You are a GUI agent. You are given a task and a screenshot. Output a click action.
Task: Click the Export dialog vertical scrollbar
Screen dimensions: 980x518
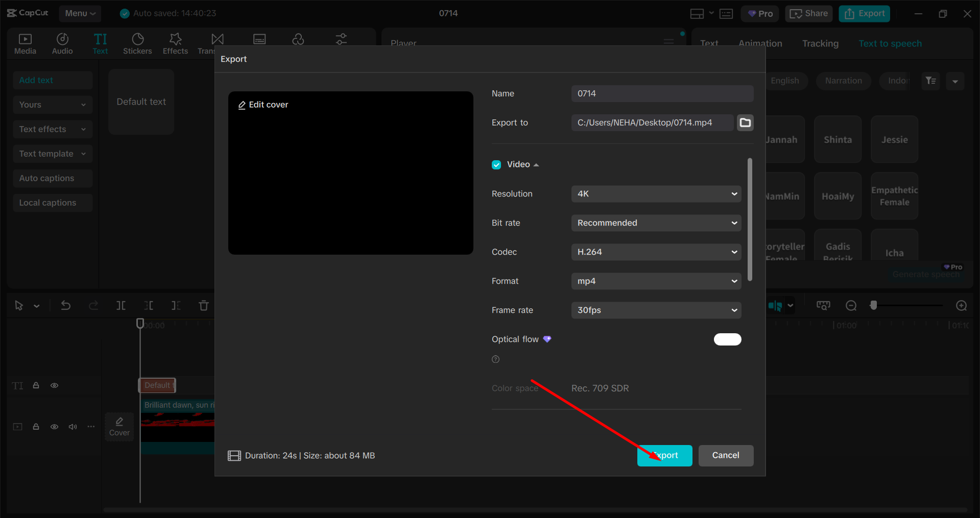pyautogui.click(x=750, y=219)
